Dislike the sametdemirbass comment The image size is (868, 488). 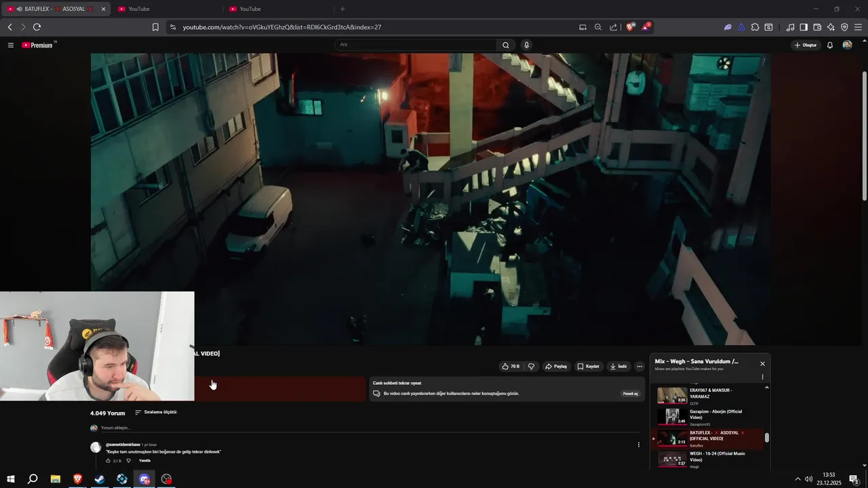(x=128, y=460)
